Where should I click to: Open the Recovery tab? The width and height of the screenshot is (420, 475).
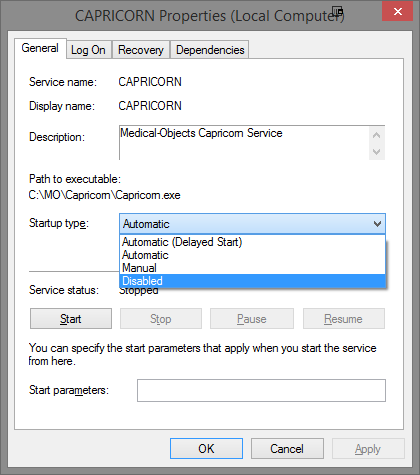[x=141, y=50]
